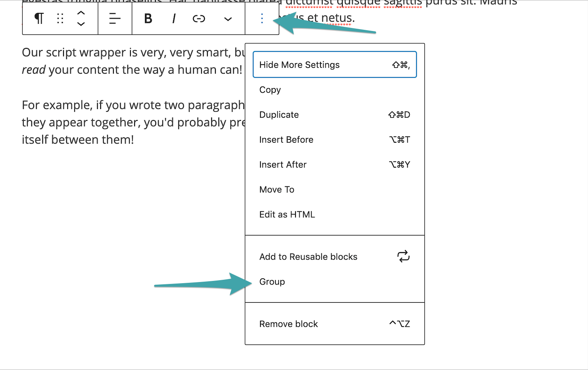Apply bold formatting with the B icon
The width and height of the screenshot is (588, 370).
pos(148,18)
